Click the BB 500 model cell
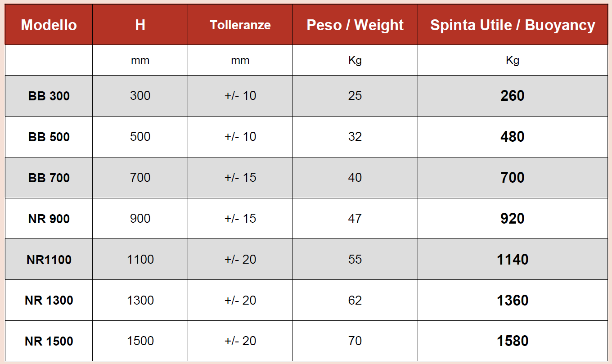 tap(49, 137)
